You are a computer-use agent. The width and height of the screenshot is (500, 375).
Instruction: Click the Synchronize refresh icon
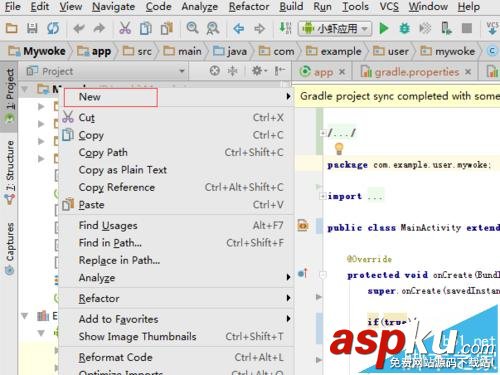tap(53, 29)
